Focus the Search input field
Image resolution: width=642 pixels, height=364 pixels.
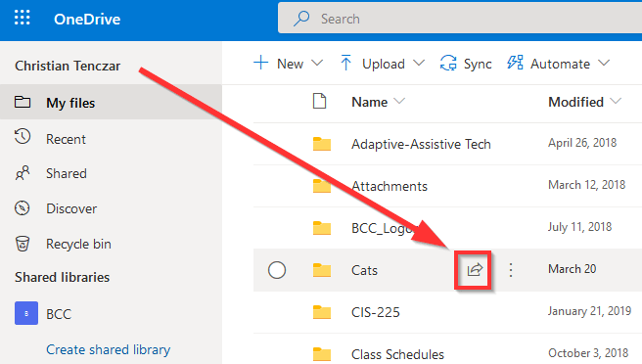(x=460, y=19)
